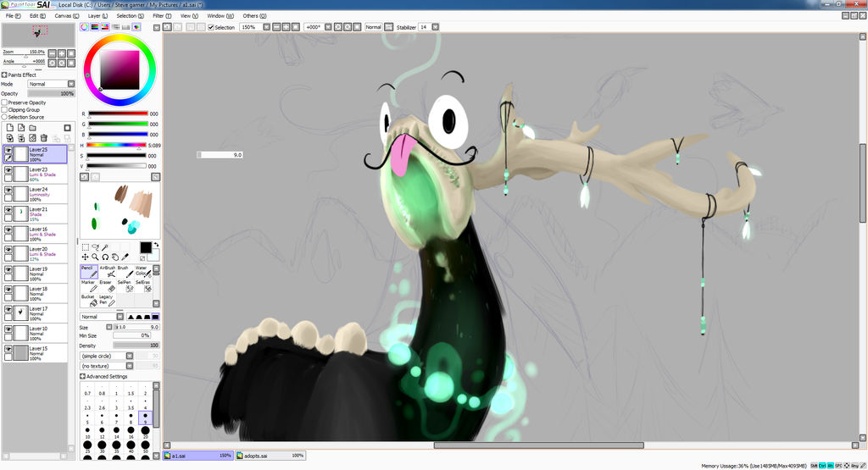Switch to the adopts.sai document tab
Viewport: 868px width, 470px height.
point(270,456)
